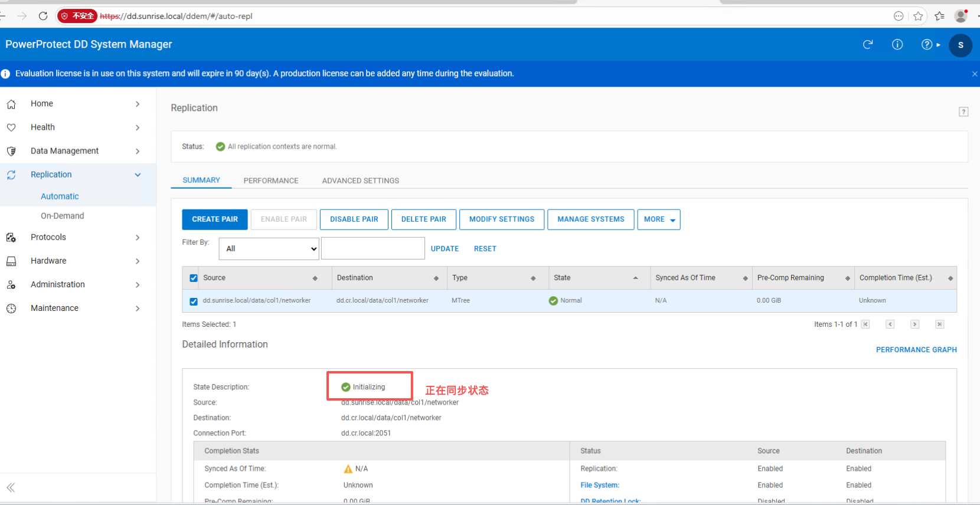The width and height of the screenshot is (980, 505).
Task: Dismiss the evaluation license banner
Action: coord(975,74)
